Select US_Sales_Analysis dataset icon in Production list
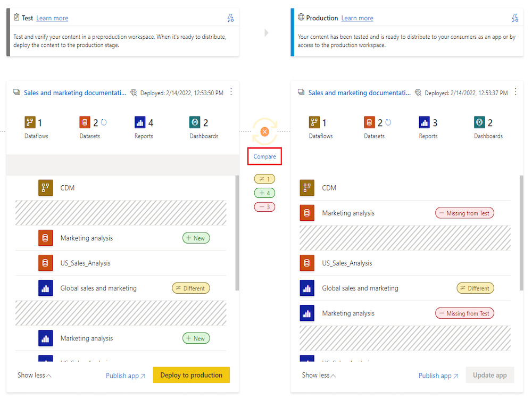The image size is (532, 399). [x=307, y=263]
